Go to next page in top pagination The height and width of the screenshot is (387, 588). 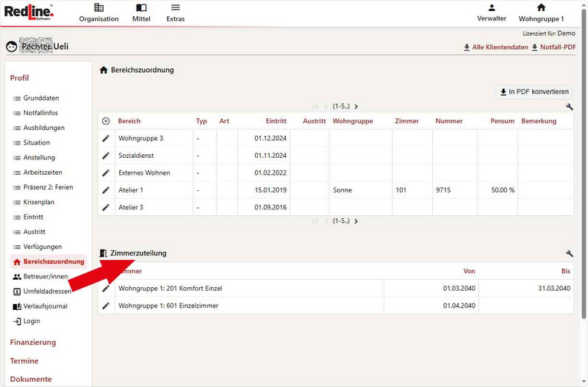(356, 107)
